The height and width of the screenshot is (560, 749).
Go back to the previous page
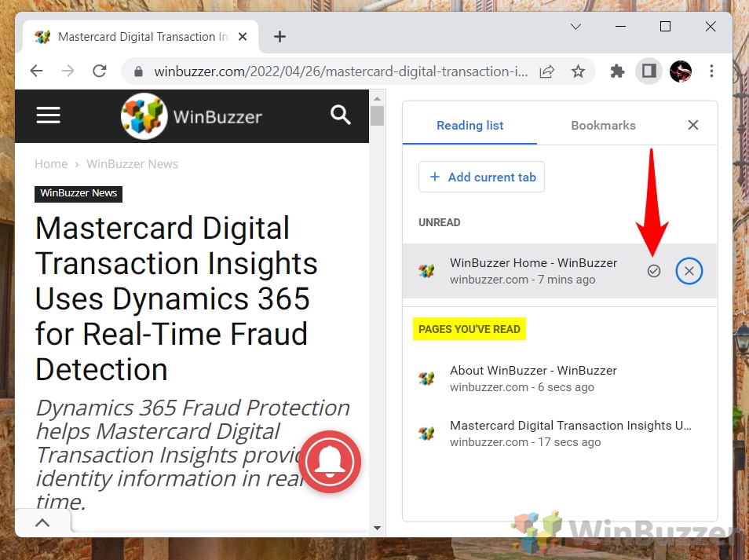click(36, 71)
